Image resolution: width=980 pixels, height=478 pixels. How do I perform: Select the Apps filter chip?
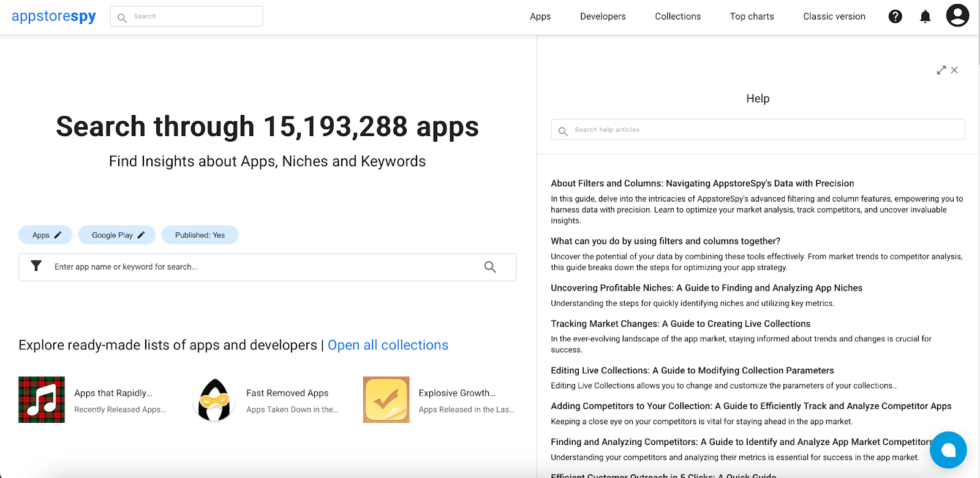[45, 235]
